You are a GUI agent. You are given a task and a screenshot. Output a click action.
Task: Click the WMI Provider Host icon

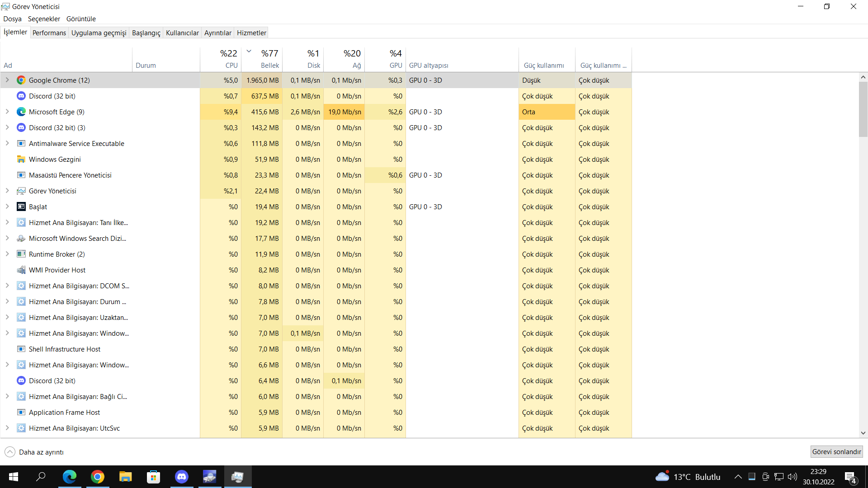click(21, 270)
